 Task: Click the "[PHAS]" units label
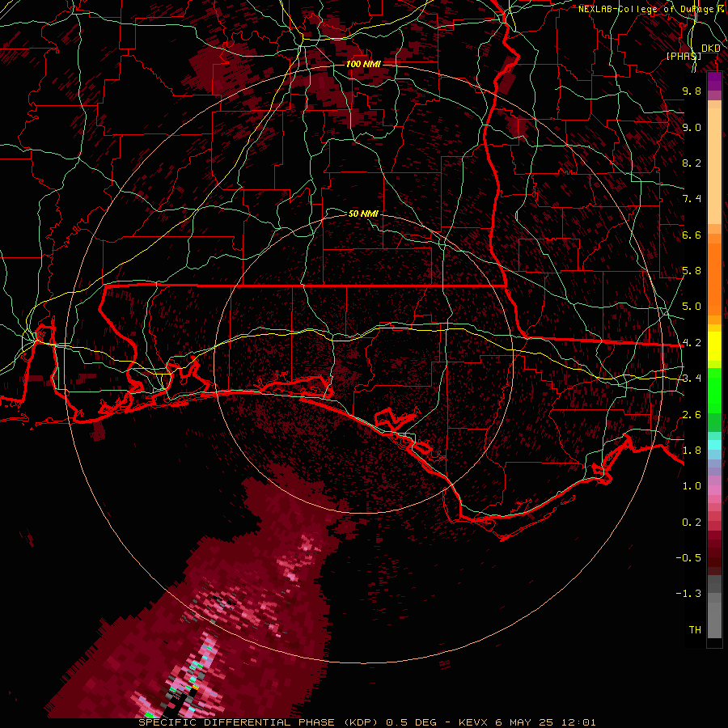click(684, 56)
